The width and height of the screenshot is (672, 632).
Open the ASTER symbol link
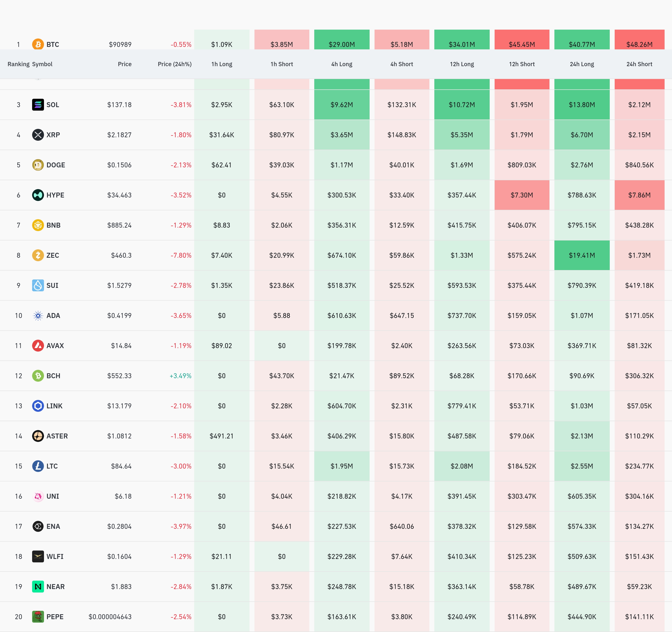(57, 436)
